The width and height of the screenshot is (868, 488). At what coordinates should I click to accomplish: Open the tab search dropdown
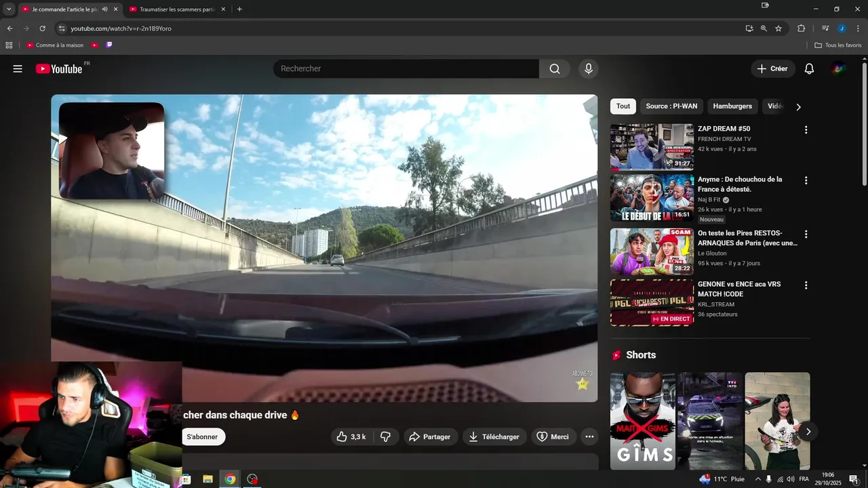[x=9, y=9]
